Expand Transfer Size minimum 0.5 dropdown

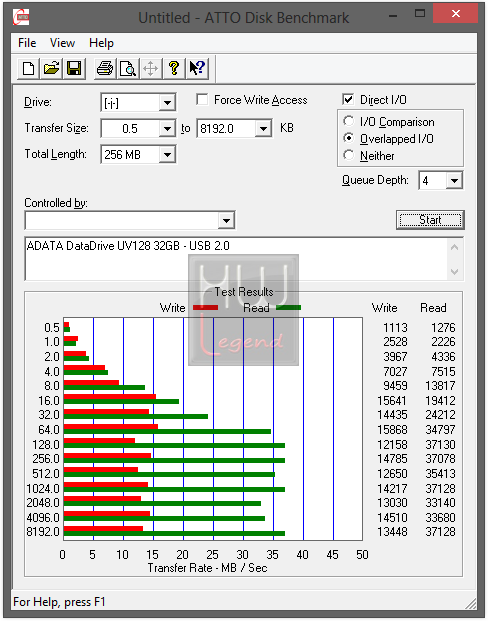(x=167, y=129)
